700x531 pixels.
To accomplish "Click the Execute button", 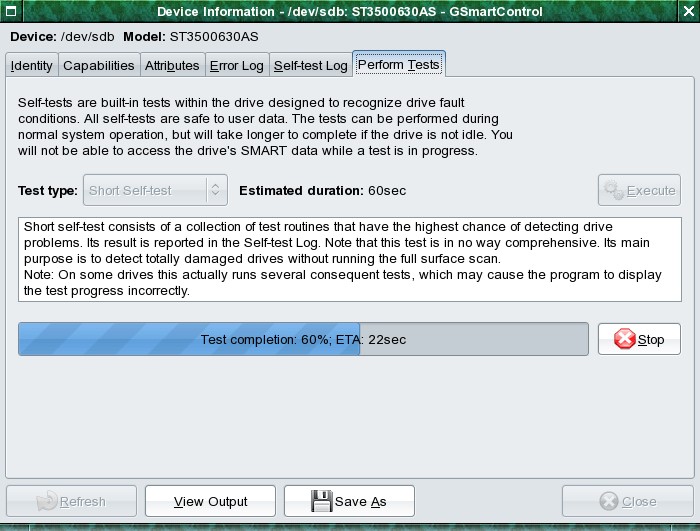I will (x=639, y=190).
